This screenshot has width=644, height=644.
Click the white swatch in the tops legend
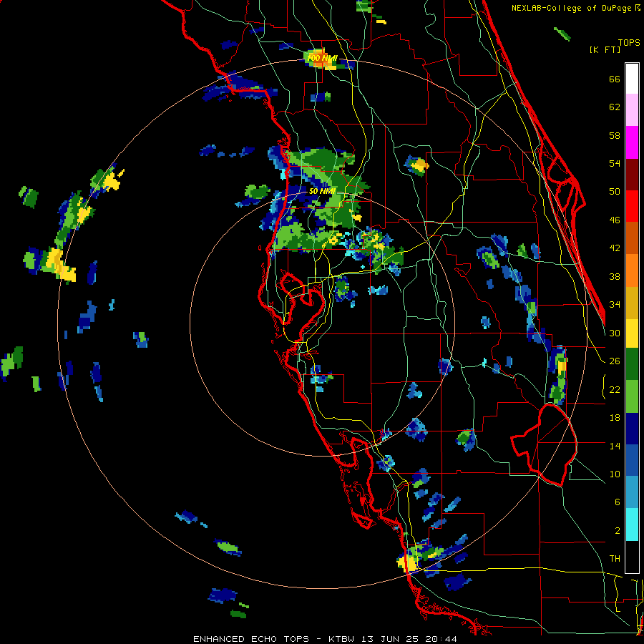[632, 79]
